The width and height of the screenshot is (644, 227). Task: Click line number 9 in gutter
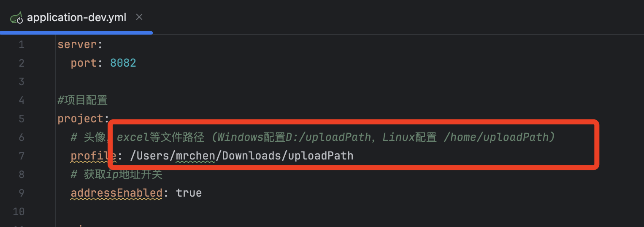point(22,193)
